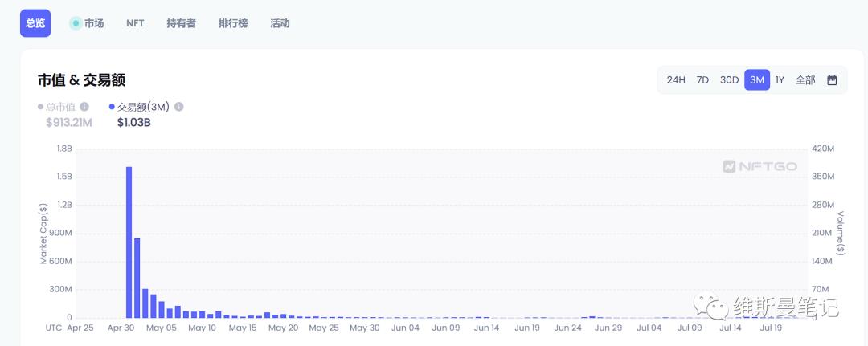Select the 3M time range
The height and width of the screenshot is (346, 868).
pos(757,80)
